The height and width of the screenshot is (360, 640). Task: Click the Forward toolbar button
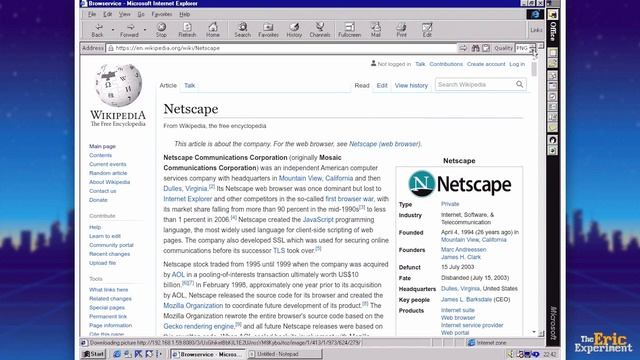[x=129, y=30]
